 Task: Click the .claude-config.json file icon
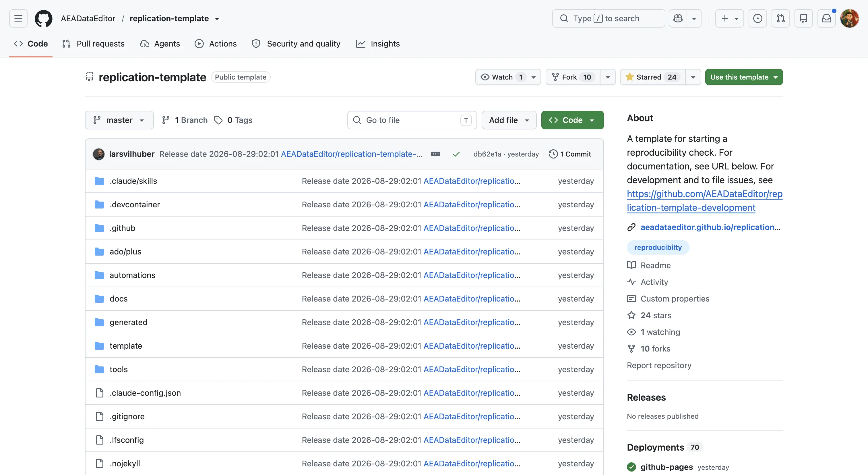pos(99,393)
